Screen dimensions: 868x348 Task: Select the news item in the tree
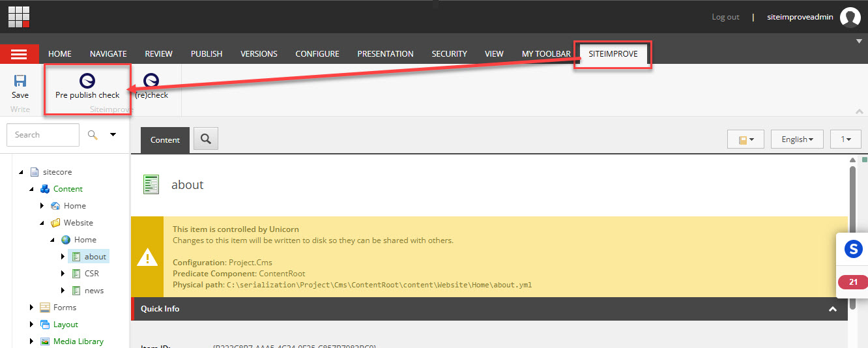(94, 291)
